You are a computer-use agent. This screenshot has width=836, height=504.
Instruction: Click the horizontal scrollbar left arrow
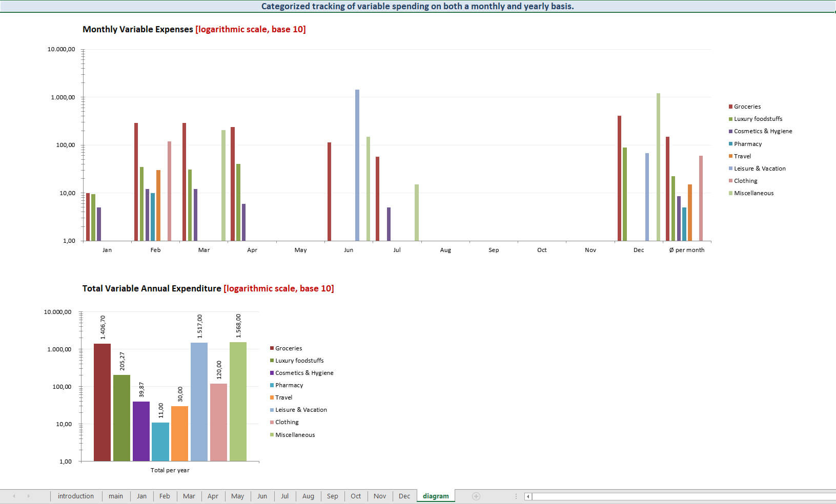tap(528, 496)
